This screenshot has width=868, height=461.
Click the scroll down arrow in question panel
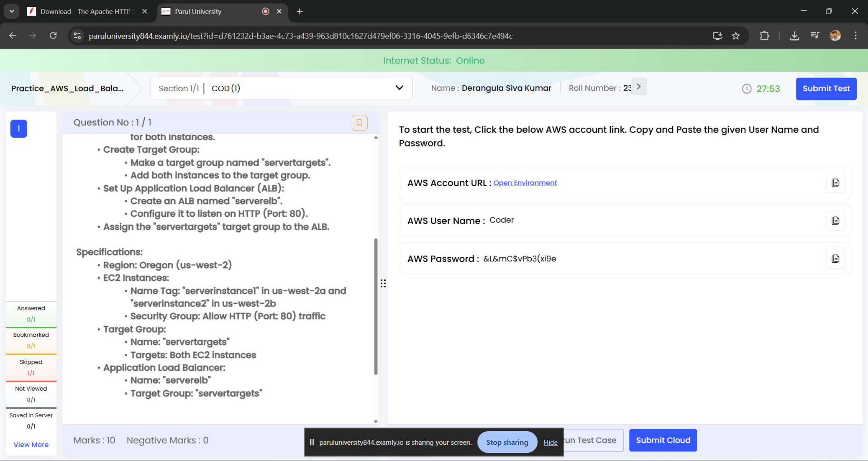click(376, 421)
